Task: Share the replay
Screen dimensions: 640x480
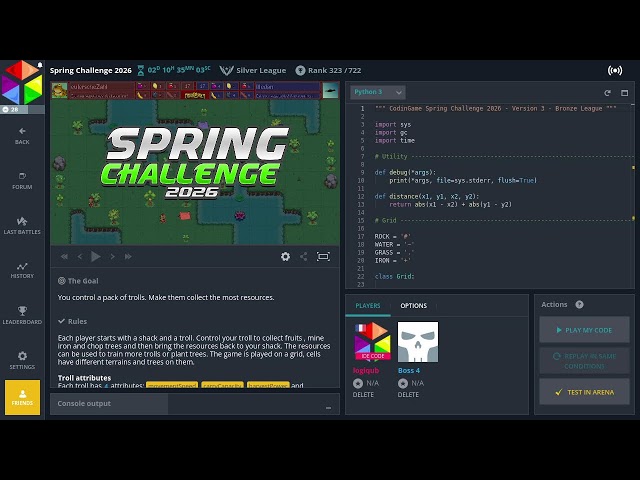Action: pyautogui.click(x=304, y=256)
